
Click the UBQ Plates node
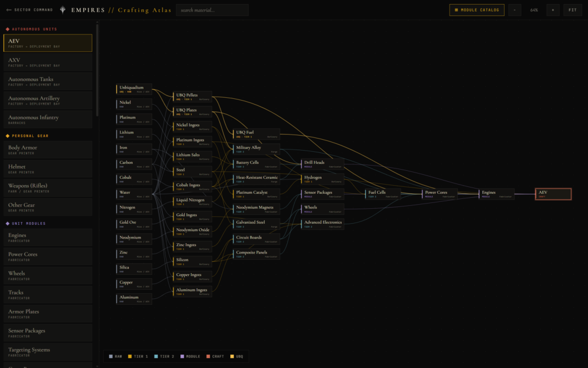coord(192,112)
